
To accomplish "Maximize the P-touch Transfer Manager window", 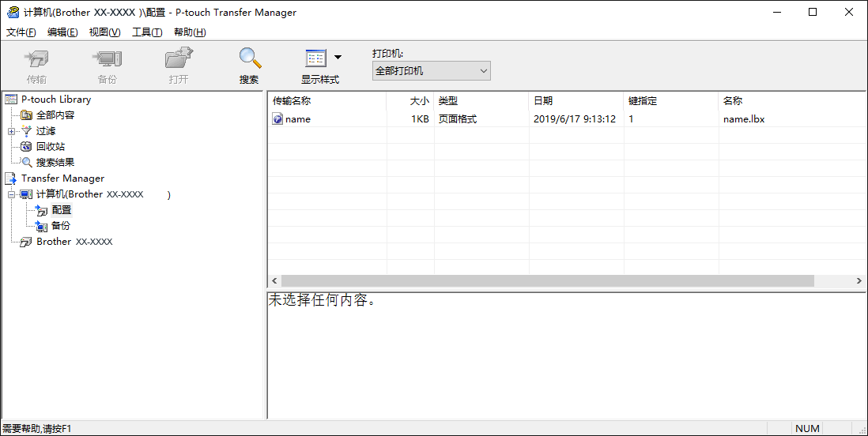I will coord(813,12).
